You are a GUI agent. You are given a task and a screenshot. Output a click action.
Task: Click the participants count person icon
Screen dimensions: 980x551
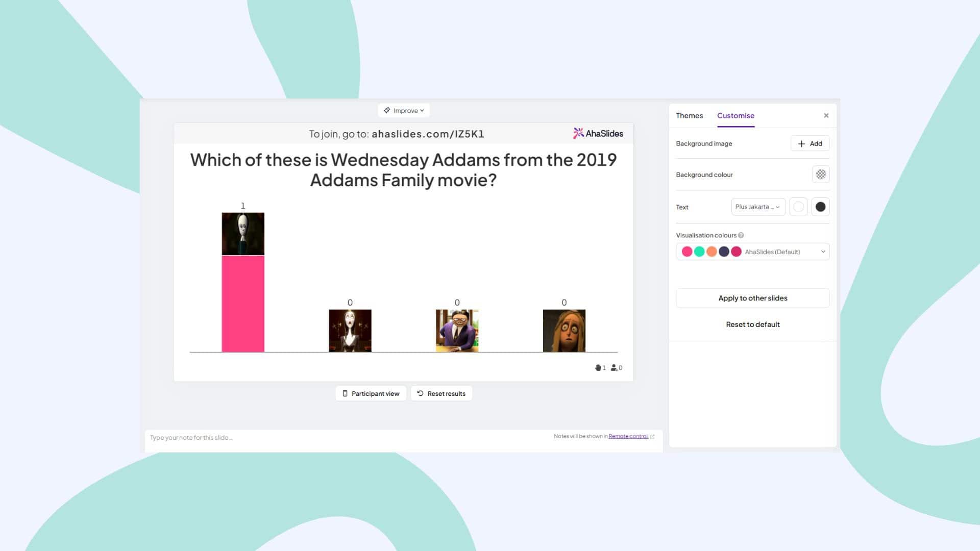pyautogui.click(x=614, y=367)
